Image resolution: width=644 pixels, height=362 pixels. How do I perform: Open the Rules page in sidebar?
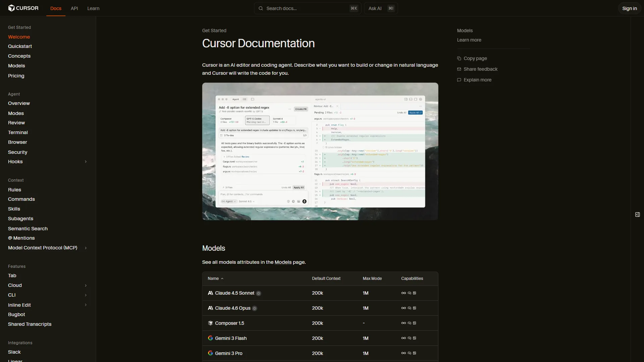(x=14, y=190)
